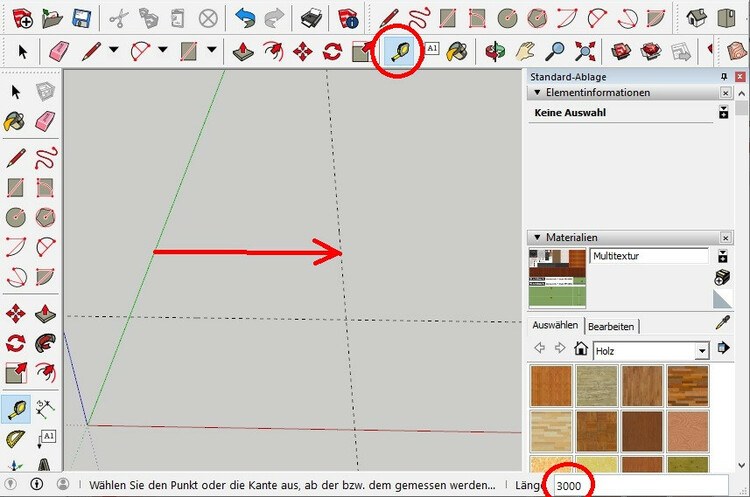The height and width of the screenshot is (497, 750).
Task: Activate the Orbit tool
Action: tap(495, 51)
